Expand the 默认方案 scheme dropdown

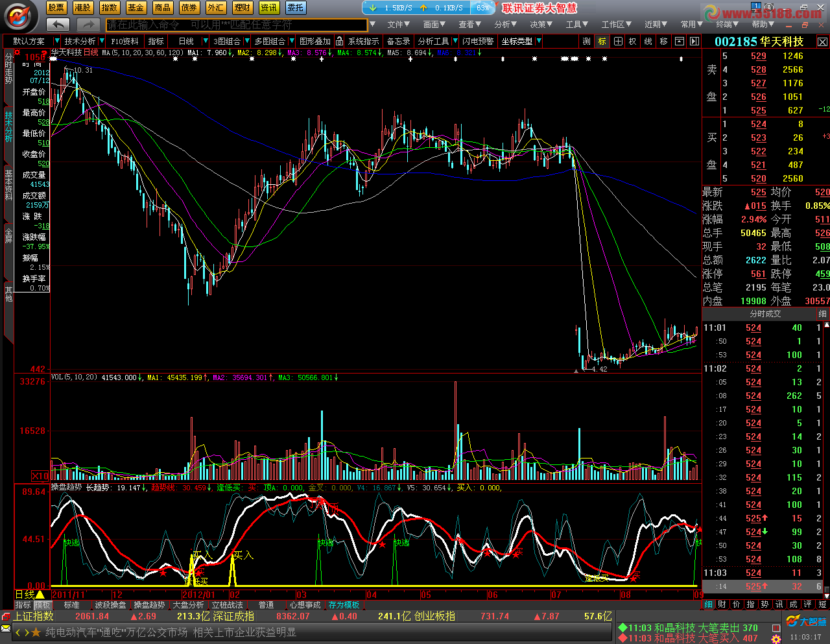point(56,41)
